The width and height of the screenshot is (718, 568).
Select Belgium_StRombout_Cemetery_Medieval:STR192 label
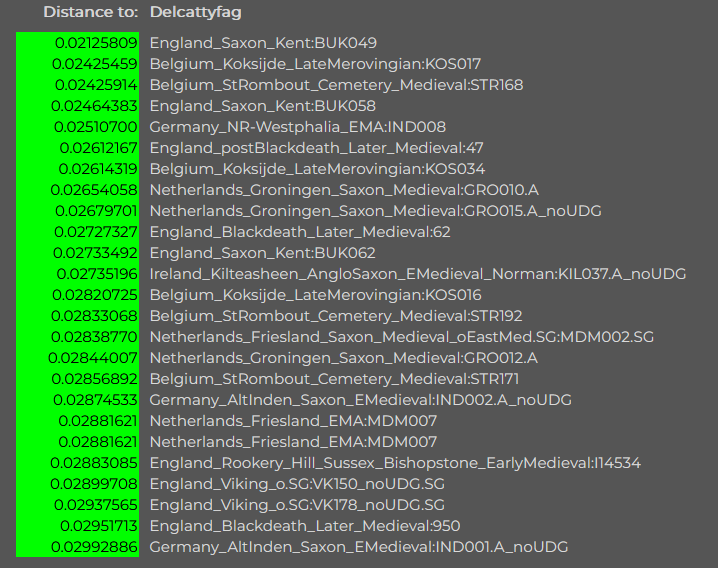coord(336,315)
